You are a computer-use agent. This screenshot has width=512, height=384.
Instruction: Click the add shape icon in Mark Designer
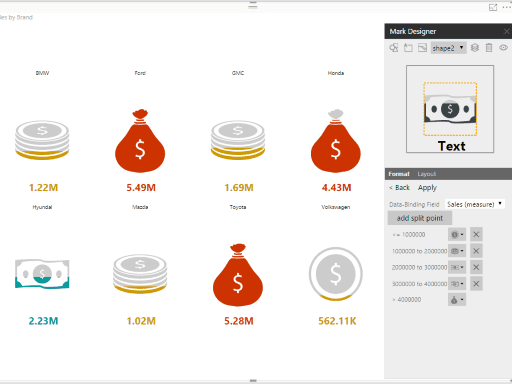(394, 48)
